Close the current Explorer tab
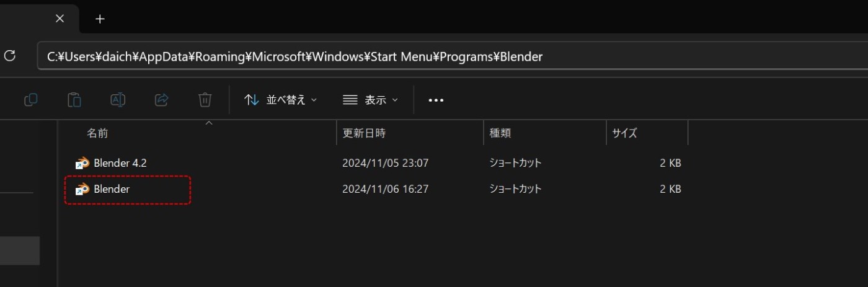 (x=60, y=19)
